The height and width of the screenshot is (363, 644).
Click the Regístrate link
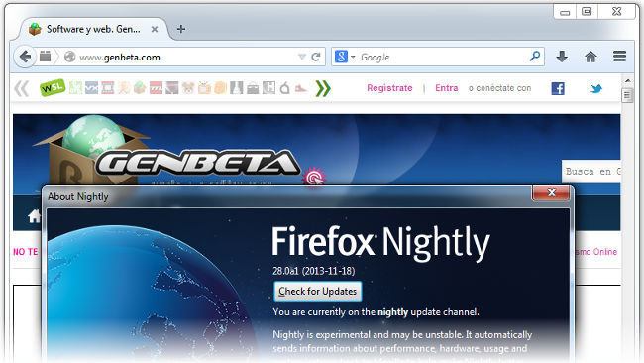[x=389, y=88]
